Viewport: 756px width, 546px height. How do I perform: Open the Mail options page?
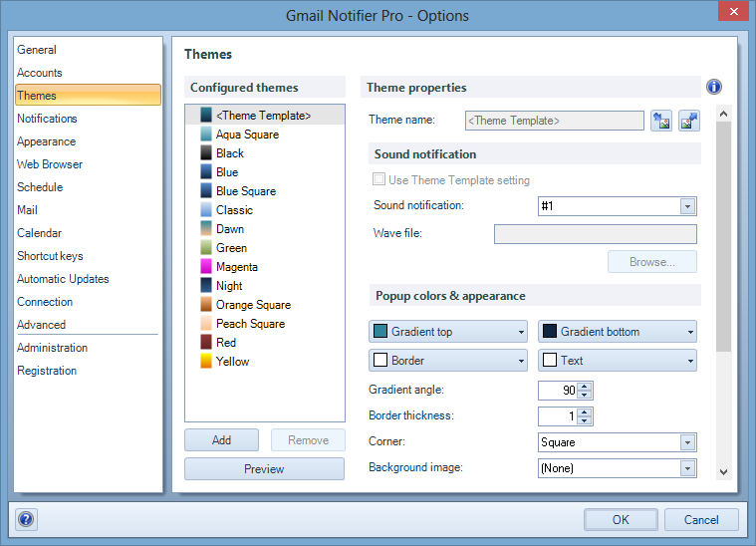28,210
